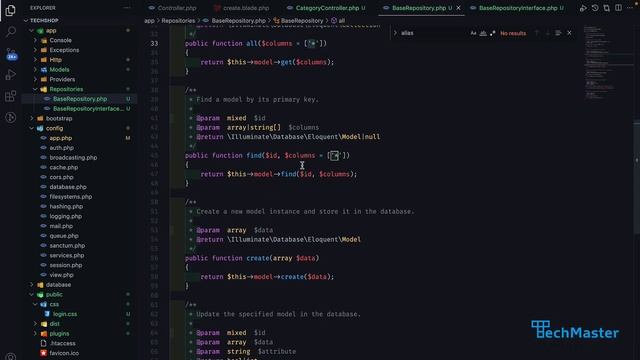Click 'Repositories' in the breadcrumb
This screenshot has height=360, width=640.
(x=178, y=20)
